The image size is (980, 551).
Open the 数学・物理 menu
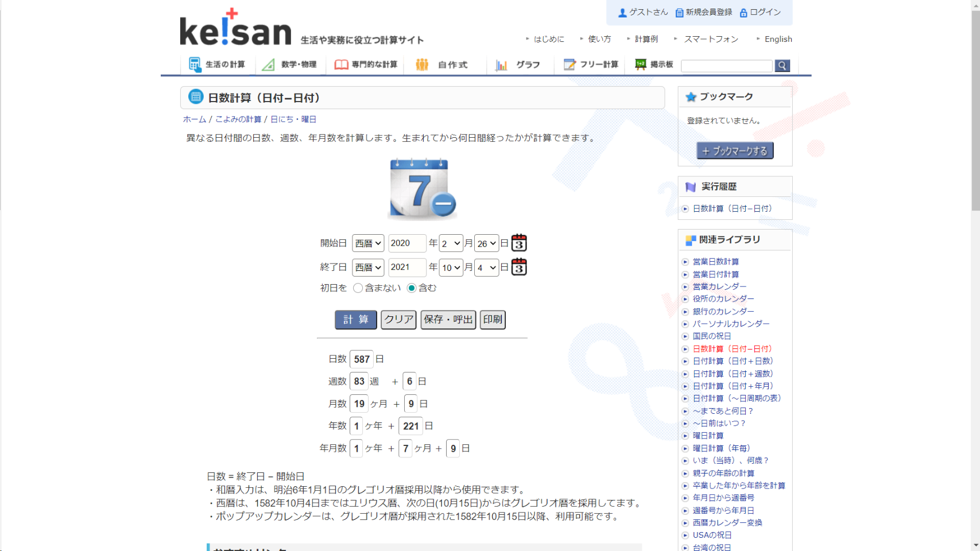pos(290,65)
